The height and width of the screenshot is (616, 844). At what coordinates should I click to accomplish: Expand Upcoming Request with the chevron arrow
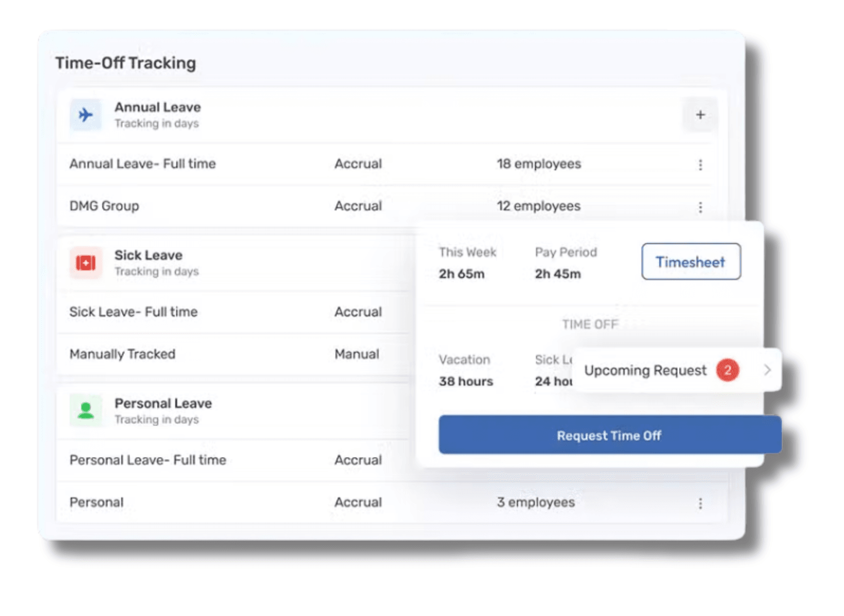tap(767, 371)
